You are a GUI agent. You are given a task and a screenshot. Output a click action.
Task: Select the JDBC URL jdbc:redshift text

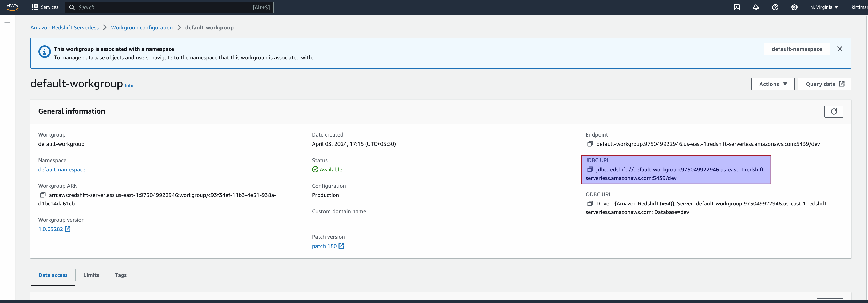pyautogui.click(x=676, y=174)
